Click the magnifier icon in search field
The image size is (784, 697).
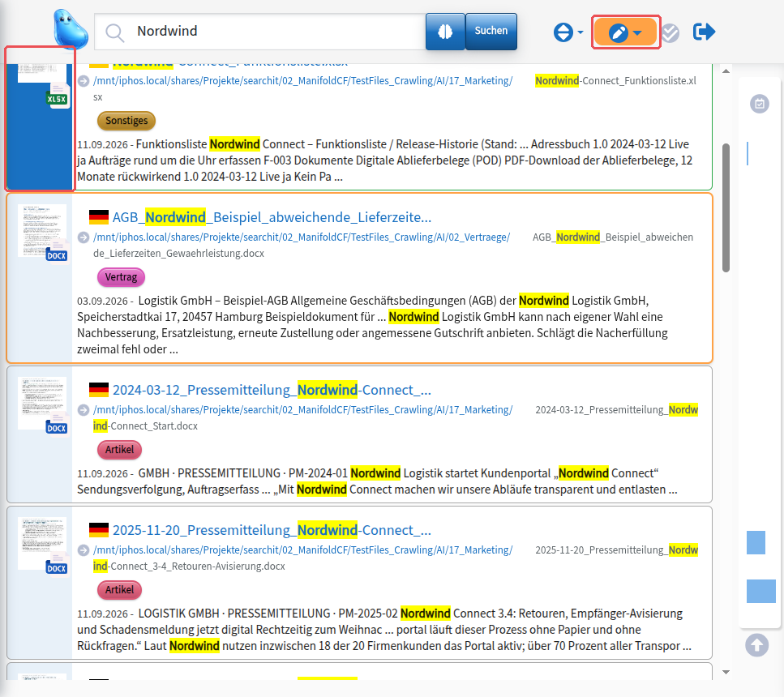coord(114,32)
